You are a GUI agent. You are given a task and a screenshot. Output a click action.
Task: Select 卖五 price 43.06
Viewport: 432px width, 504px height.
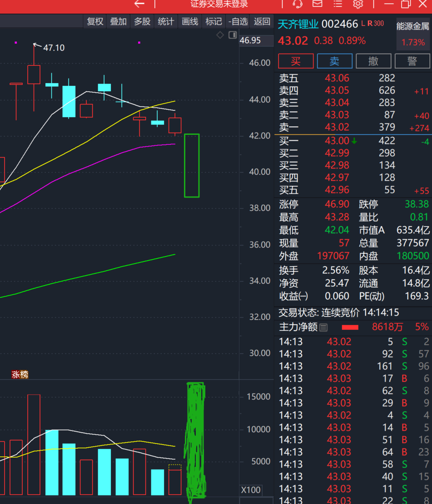tap(337, 78)
